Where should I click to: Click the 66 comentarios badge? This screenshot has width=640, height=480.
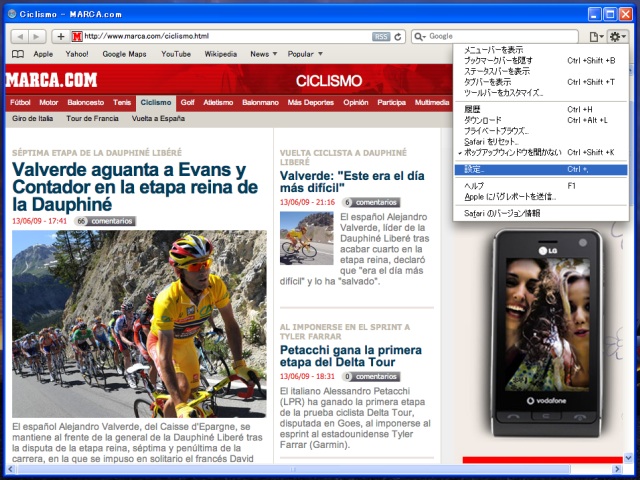click(x=105, y=221)
